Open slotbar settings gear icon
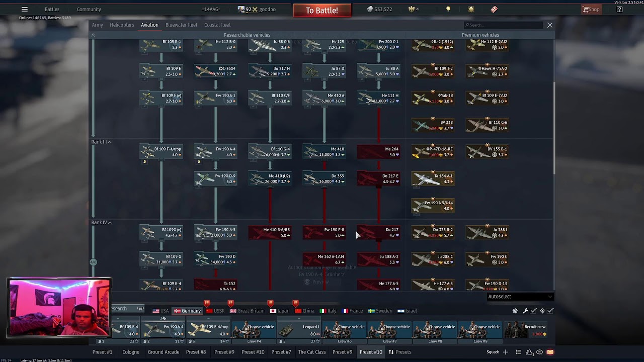 (515, 311)
